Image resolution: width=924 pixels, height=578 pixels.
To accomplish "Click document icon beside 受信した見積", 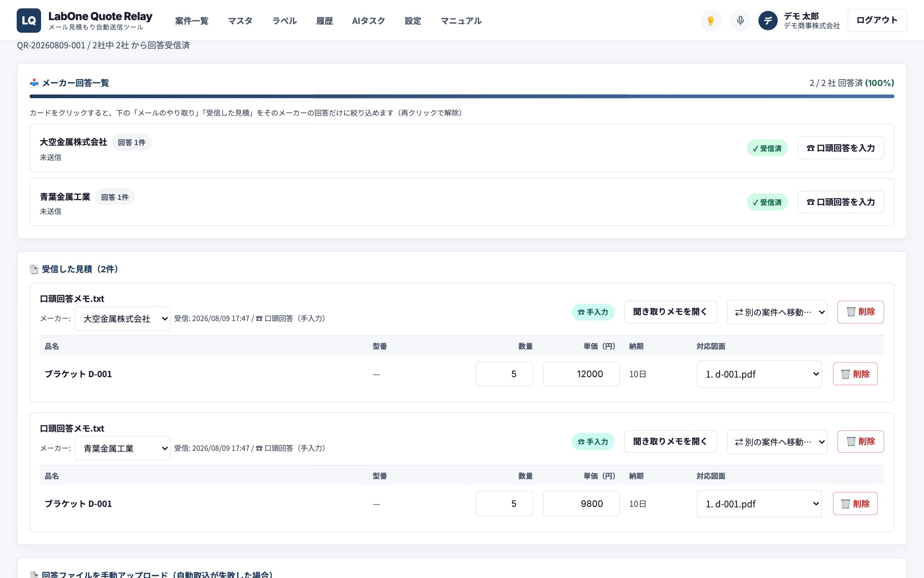I will click(34, 269).
